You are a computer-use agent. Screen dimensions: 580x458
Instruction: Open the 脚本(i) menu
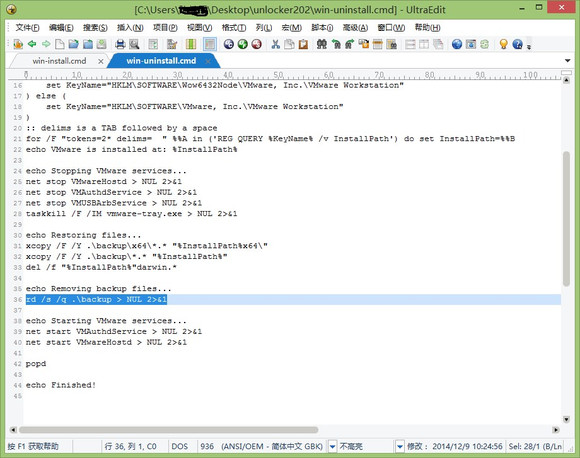(x=322, y=28)
